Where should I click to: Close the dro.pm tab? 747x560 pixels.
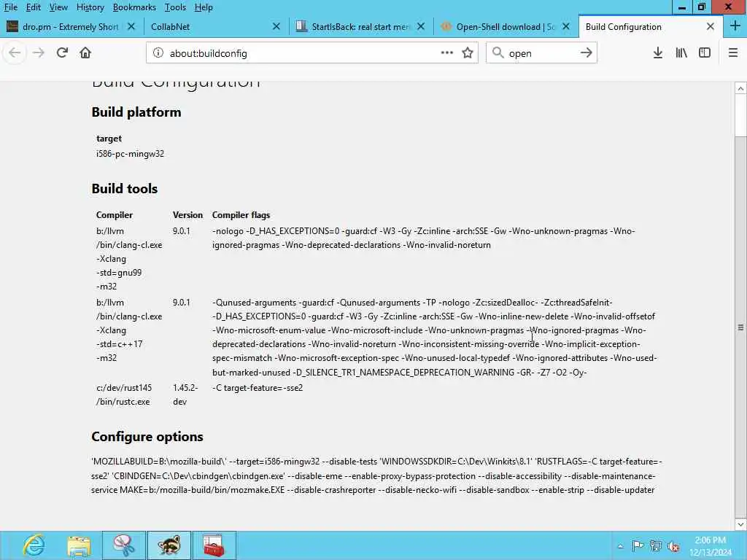point(131,27)
